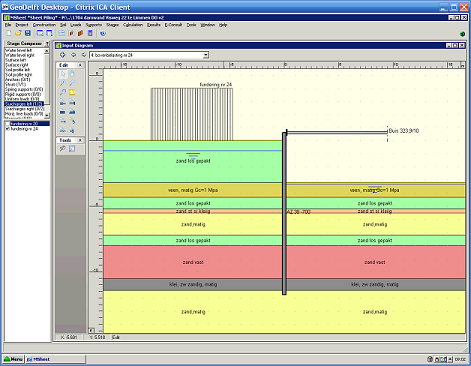Click the right purple icon in Tools panel
Image resolution: width=471 pixels, height=366 pixels.
click(72, 149)
